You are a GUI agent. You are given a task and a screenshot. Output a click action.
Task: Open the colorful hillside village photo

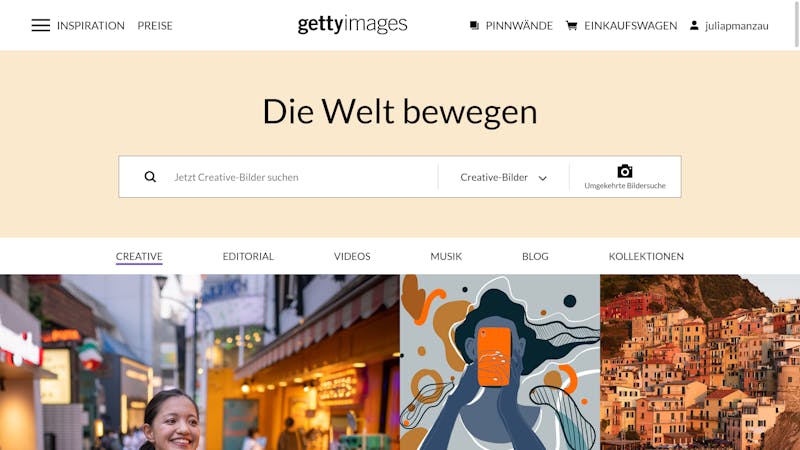(x=700, y=362)
